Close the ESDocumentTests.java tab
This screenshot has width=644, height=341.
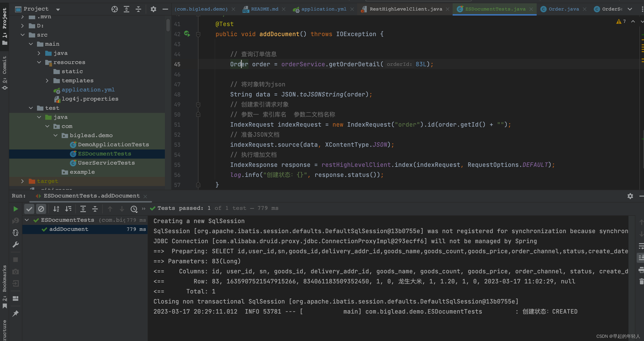(531, 9)
